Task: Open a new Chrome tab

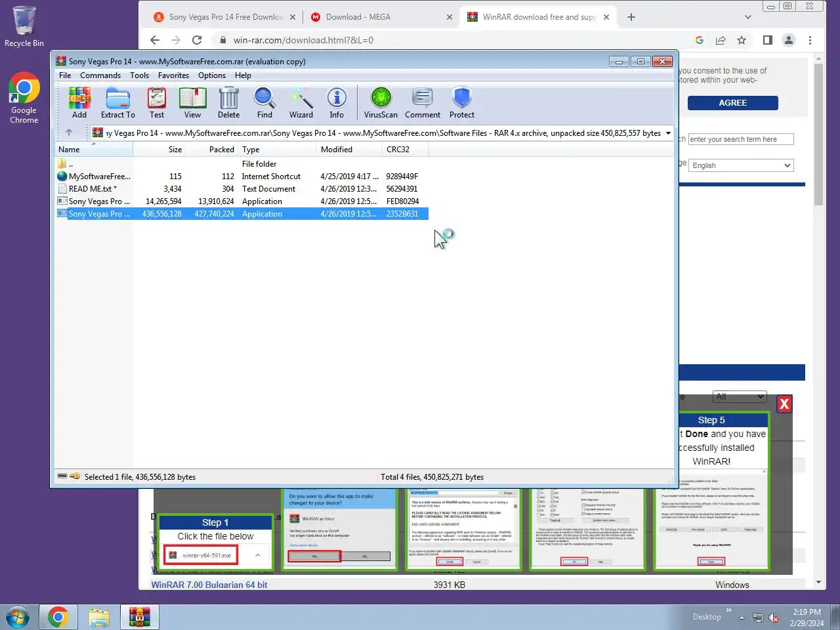Action: [631, 17]
